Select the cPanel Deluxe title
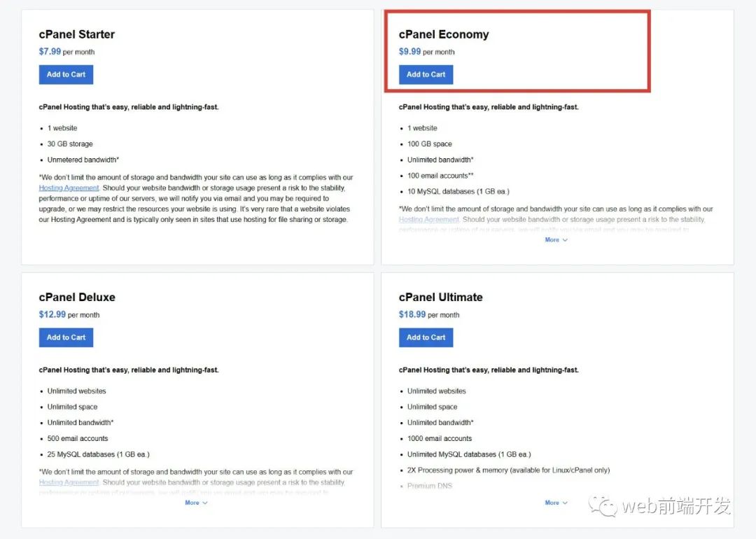Screen dimensions: 756x539 tap(77, 297)
